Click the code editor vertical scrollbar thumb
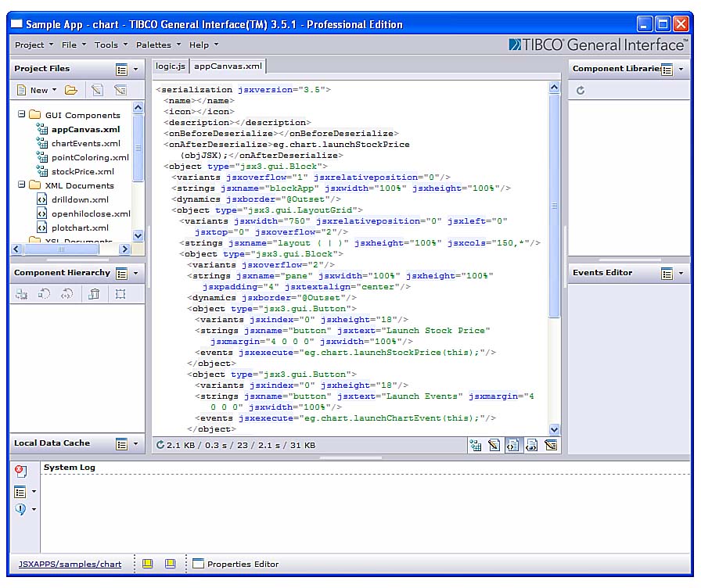Viewport: 701px width, 588px height. point(555,206)
